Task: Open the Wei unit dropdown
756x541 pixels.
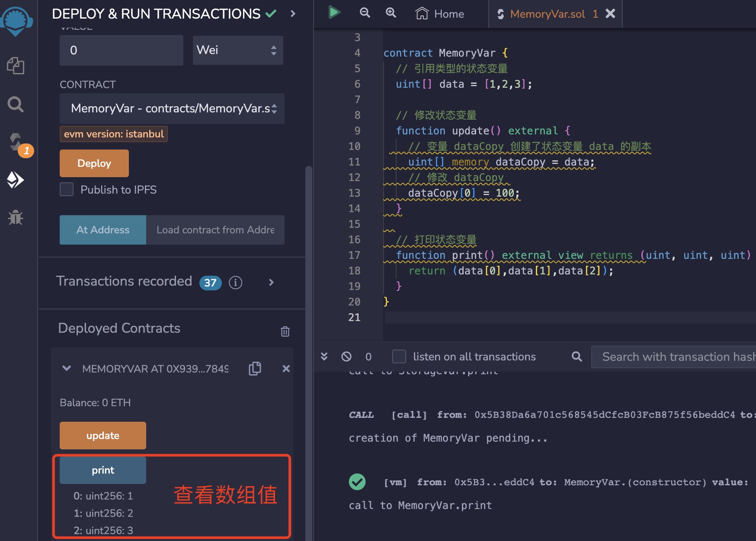Action: pyautogui.click(x=238, y=51)
